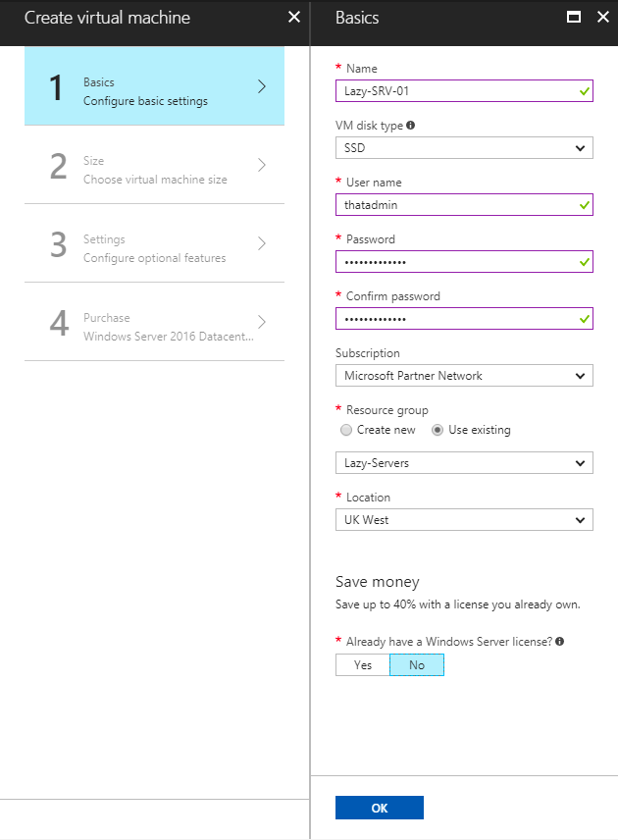The height and width of the screenshot is (840, 618).
Task: Maximize the Basics blade
Action: (x=574, y=18)
